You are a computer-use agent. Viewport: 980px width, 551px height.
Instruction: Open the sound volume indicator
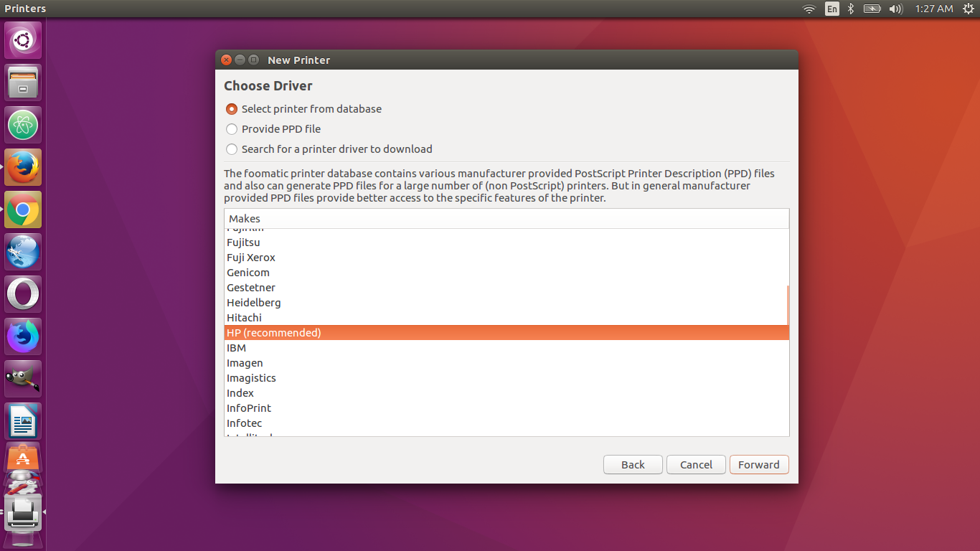[895, 9]
